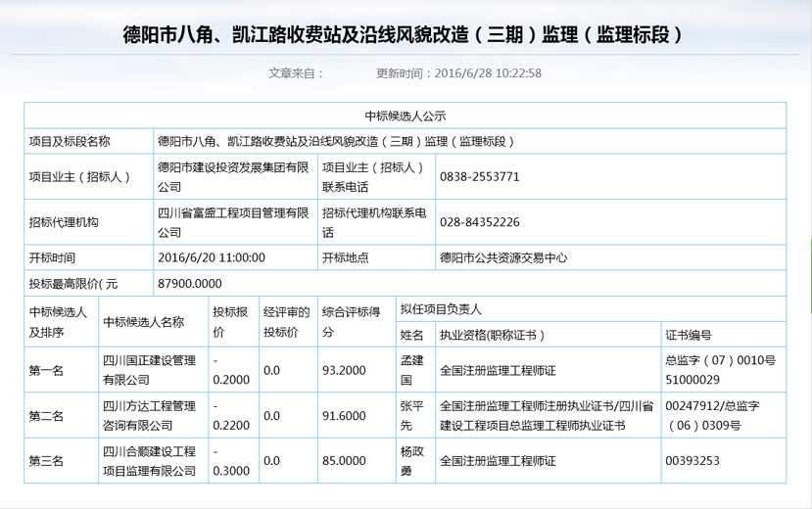Viewport: 812px width, 509px height.
Task: Click project leader name 孟建国
Action: click(412, 370)
